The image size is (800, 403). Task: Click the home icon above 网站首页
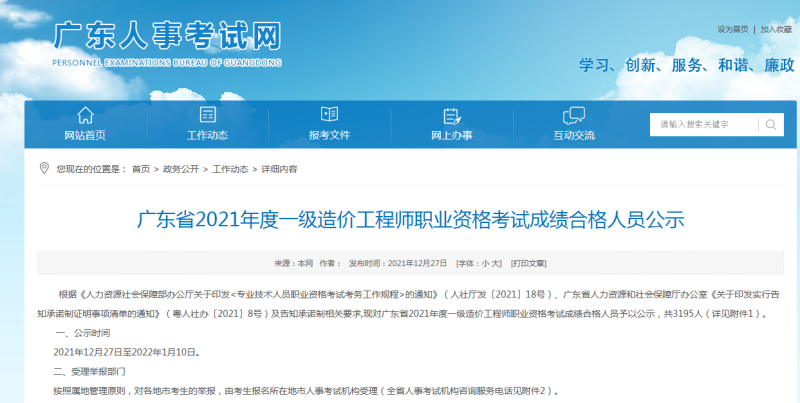(85, 114)
